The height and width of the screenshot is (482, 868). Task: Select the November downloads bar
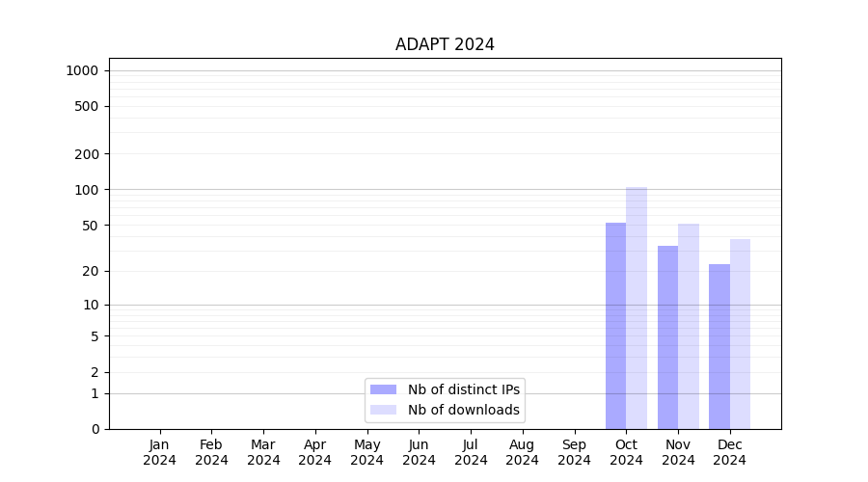pyautogui.click(x=689, y=326)
